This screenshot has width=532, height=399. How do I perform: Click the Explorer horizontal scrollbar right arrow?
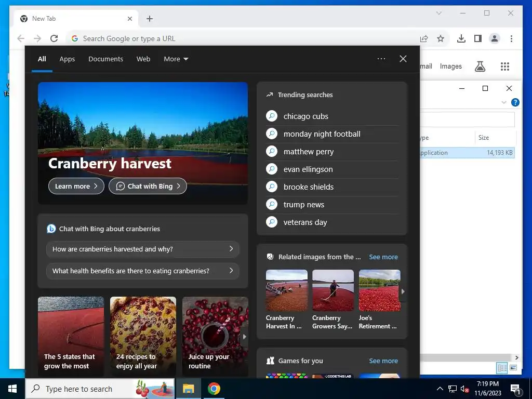pyautogui.click(x=516, y=357)
